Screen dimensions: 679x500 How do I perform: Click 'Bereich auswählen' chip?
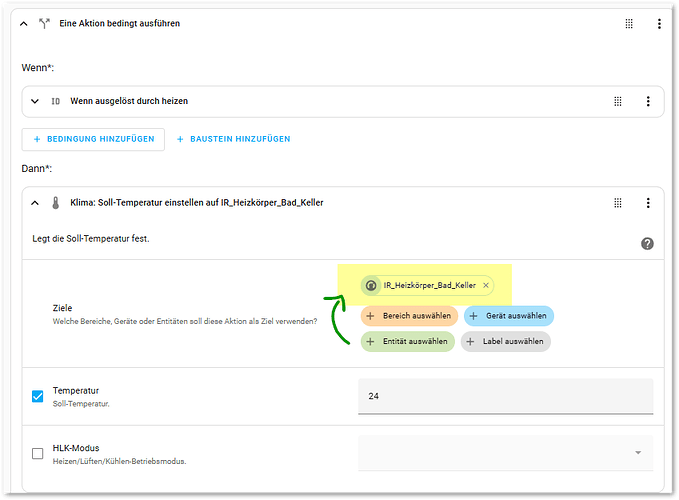(409, 316)
